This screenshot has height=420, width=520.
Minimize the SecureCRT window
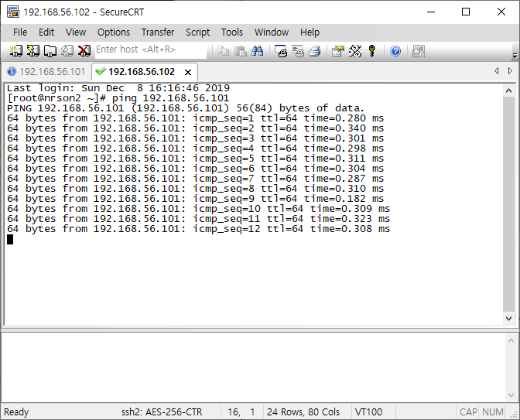coord(431,12)
